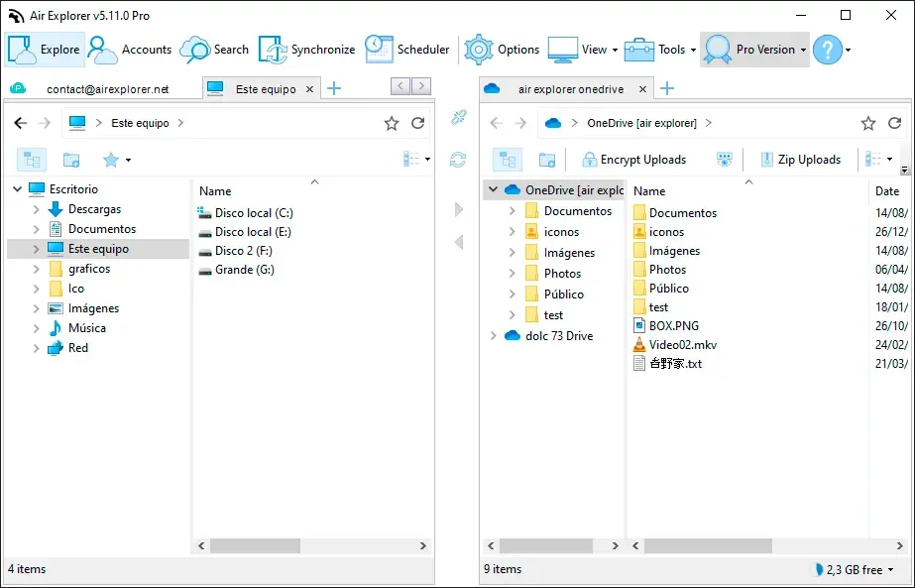Open the 2,3 GB free storage dropdown
The image size is (915, 588).
tap(854, 569)
